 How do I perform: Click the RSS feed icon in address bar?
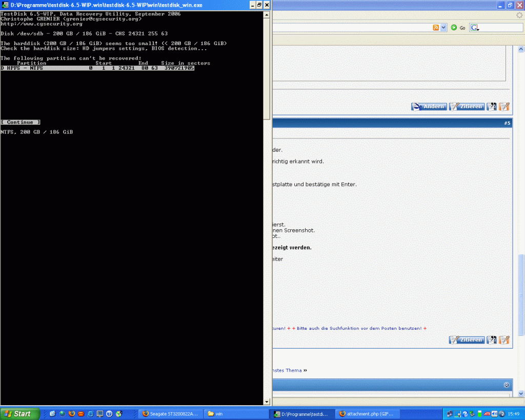coord(436,28)
